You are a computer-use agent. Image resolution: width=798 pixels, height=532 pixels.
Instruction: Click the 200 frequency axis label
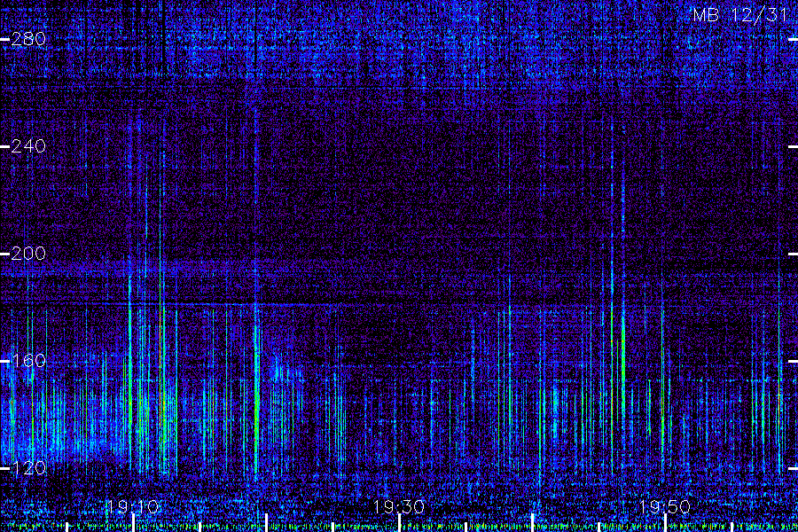[28, 254]
